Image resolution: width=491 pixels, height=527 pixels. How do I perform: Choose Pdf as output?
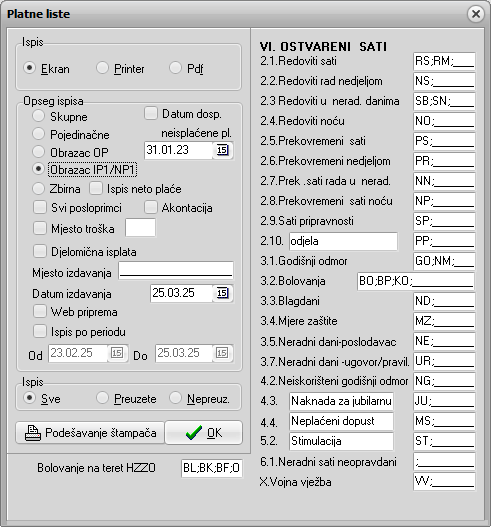(175, 68)
